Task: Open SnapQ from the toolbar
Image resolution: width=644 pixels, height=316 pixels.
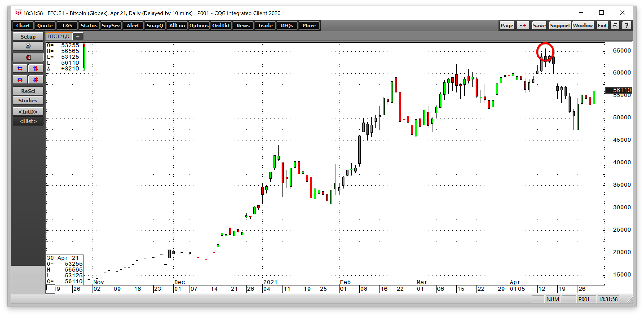Action: click(155, 26)
